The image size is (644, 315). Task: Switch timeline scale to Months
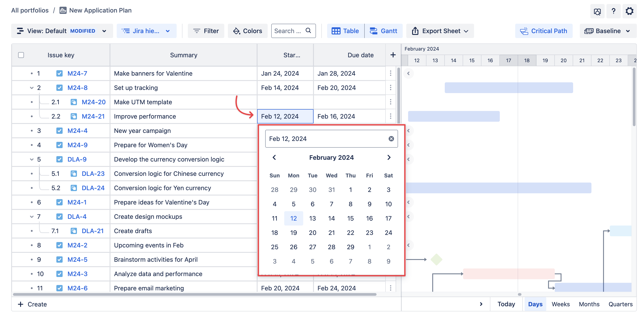point(589,304)
